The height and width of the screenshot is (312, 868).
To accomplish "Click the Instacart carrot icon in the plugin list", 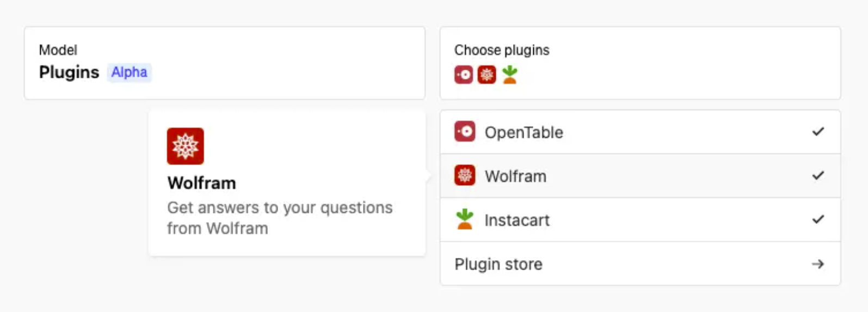I will (x=465, y=219).
